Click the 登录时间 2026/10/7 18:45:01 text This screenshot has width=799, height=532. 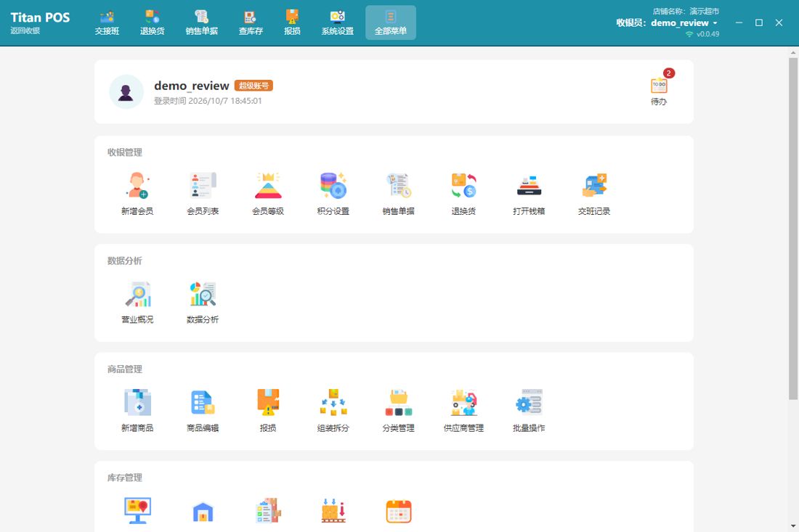[208, 101]
